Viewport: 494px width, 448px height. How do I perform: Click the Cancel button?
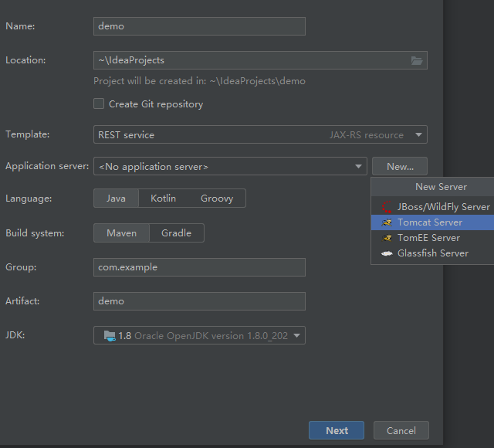[x=401, y=430]
